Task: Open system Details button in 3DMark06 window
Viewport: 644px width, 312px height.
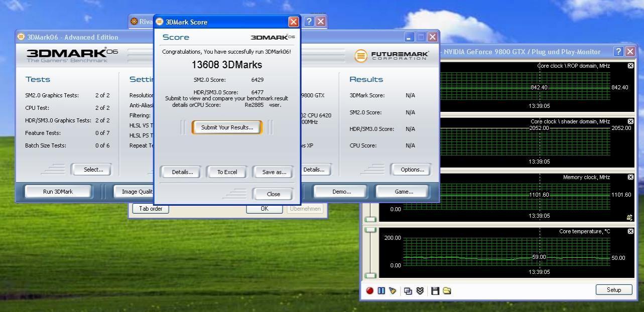Action: tap(316, 170)
